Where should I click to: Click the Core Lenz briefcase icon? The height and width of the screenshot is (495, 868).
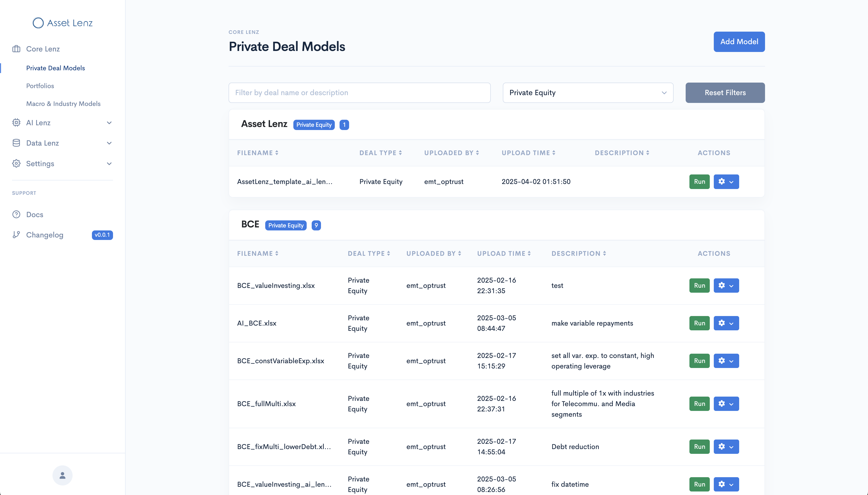coord(16,49)
